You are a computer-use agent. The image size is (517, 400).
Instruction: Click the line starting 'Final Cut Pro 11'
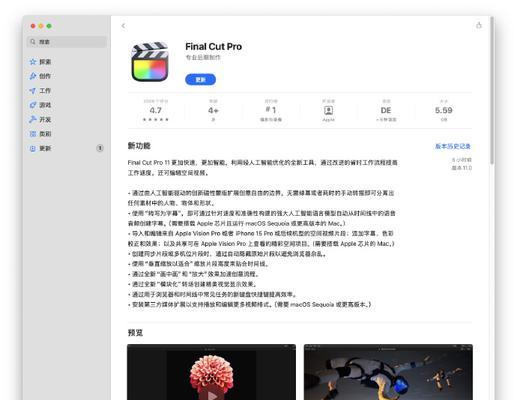pyautogui.click(x=262, y=163)
